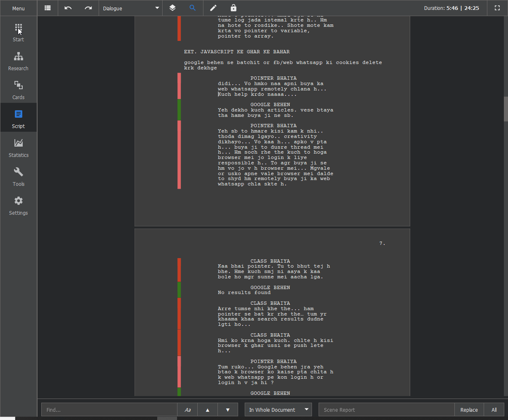Image resolution: width=508 pixels, height=420 pixels.
Task: Click the 'google behen se batchit' action text
Action: [283, 65]
